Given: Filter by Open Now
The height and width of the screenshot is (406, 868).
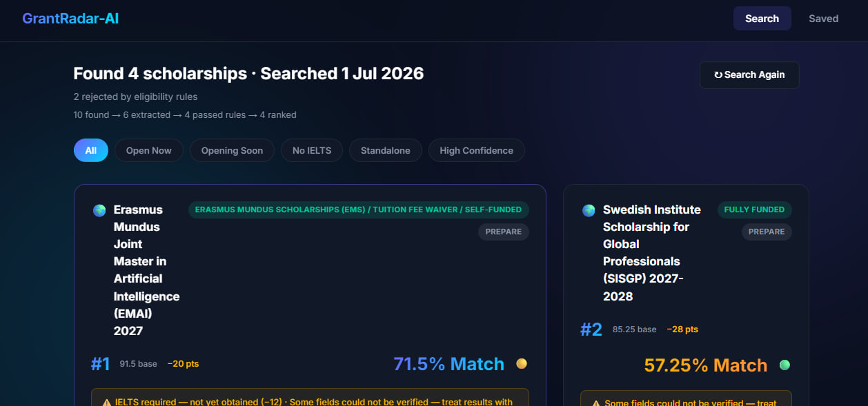Looking at the screenshot, I should coord(148,150).
